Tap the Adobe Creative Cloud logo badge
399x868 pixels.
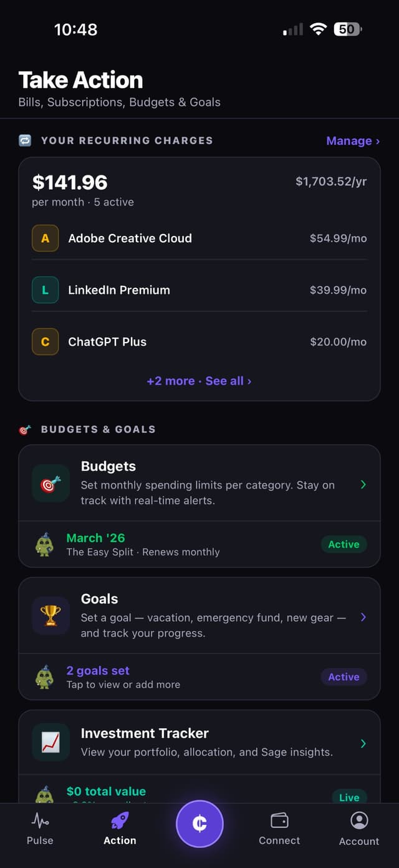(x=45, y=238)
